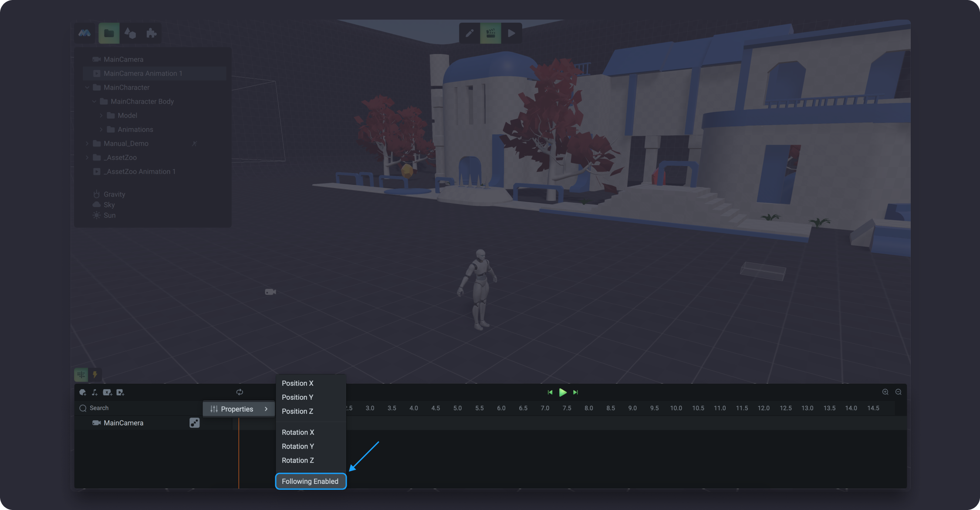The height and width of the screenshot is (510, 980).
Task: Click the 5.0 mark on timeline ruler
Action: pyautogui.click(x=457, y=408)
